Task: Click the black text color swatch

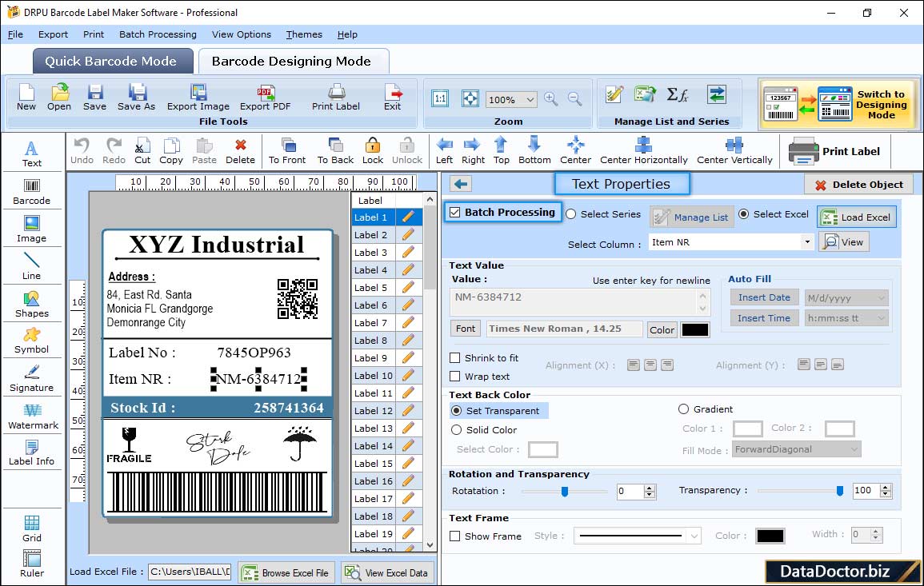Action: pyautogui.click(x=694, y=330)
